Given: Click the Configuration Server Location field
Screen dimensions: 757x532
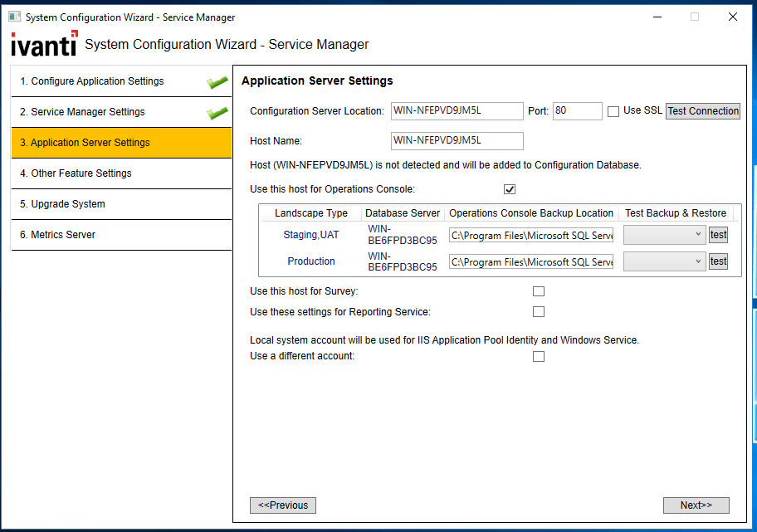Looking at the screenshot, I should click(x=457, y=111).
